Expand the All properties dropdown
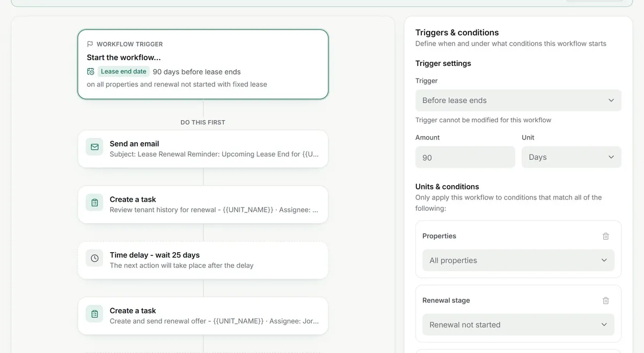The width and height of the screenshot is (644, 353). [518, 260]
